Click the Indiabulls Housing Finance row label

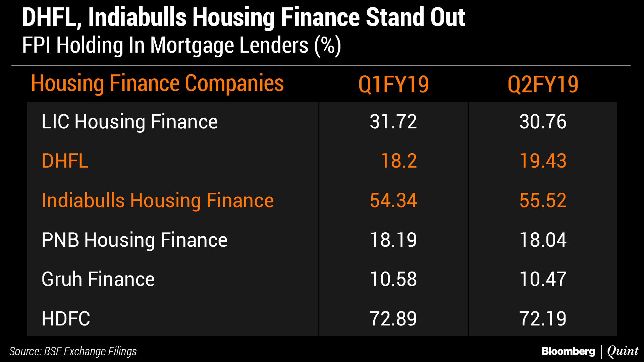point(158,200)
